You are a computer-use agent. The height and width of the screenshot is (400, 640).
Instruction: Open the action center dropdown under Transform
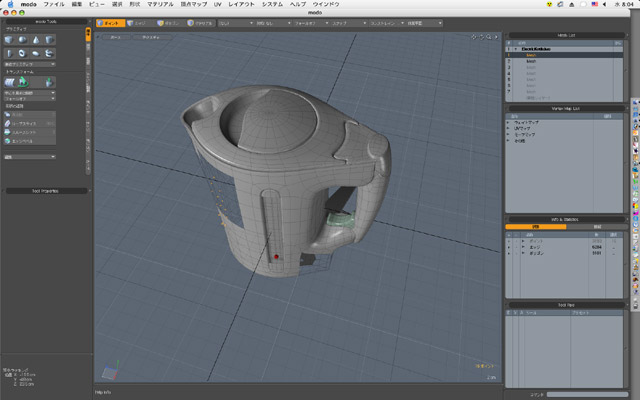click(x=29, y=93)
